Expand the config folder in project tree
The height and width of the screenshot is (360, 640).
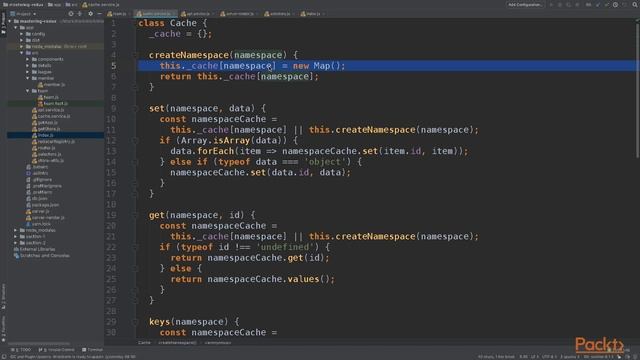[22, 34]
